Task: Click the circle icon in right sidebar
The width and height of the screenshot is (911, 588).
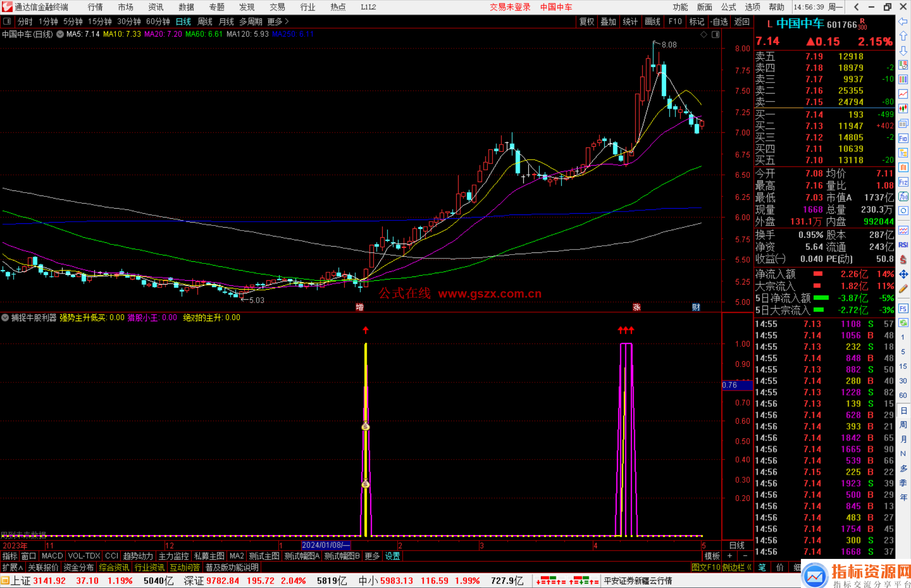Action: click(x=903, y=211)
